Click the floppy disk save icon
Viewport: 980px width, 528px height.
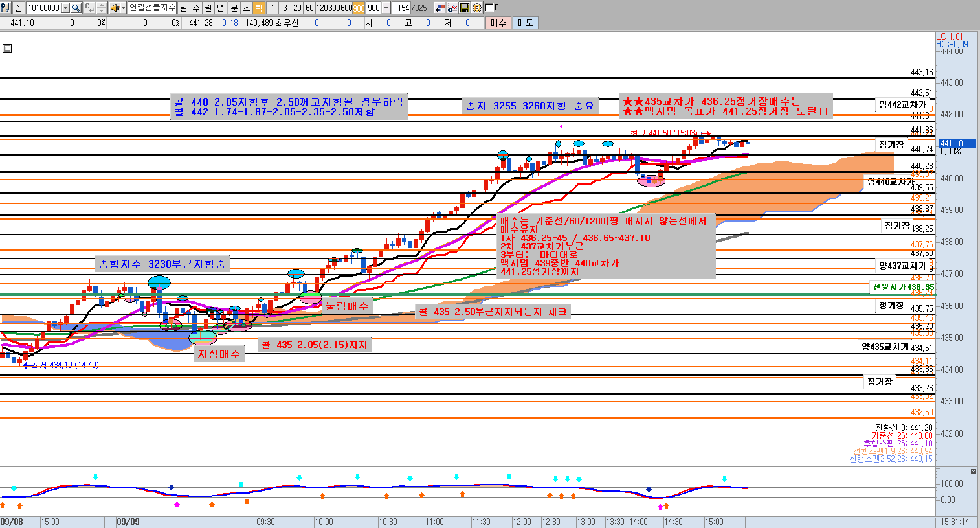(465, 8)
